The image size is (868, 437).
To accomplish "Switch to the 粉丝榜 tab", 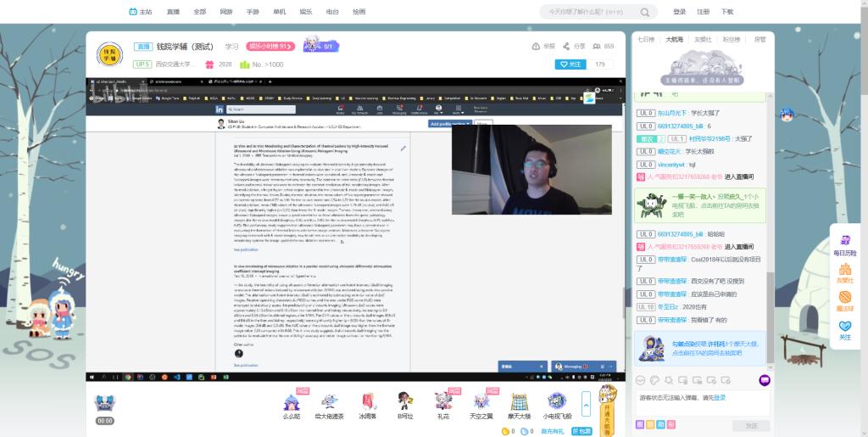I will pyautogui.click(x=732, y=39).
